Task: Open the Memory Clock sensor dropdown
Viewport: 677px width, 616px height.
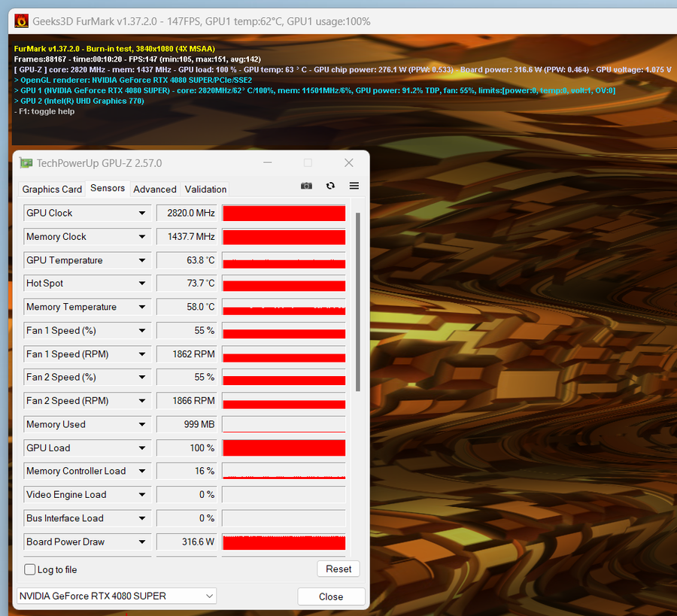Action: pos(141,237)
